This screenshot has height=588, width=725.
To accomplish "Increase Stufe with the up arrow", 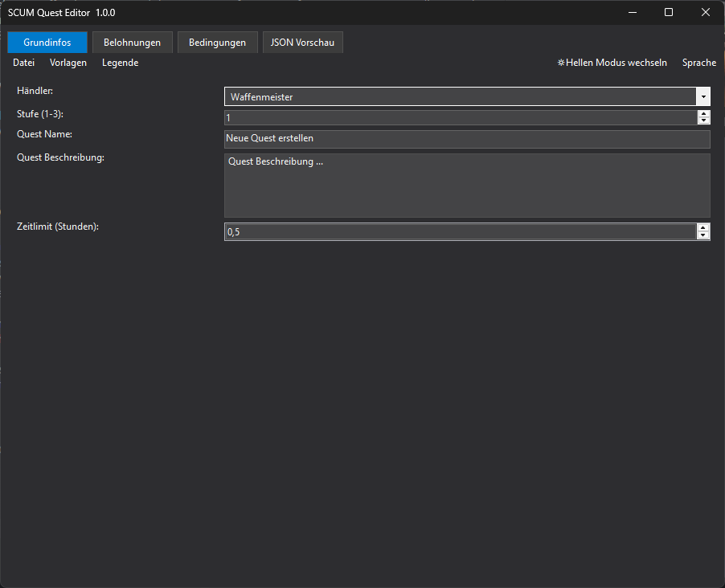I will pos(704,114).
